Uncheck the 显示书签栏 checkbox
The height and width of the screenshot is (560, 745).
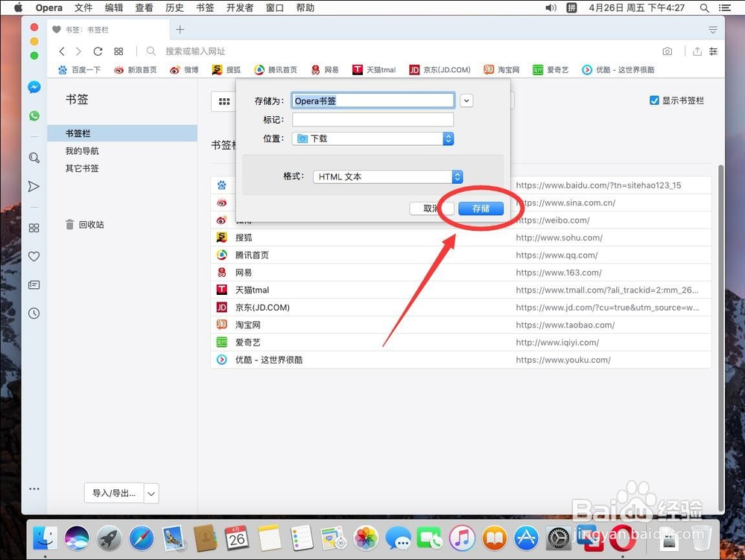[x=654, y=100]
